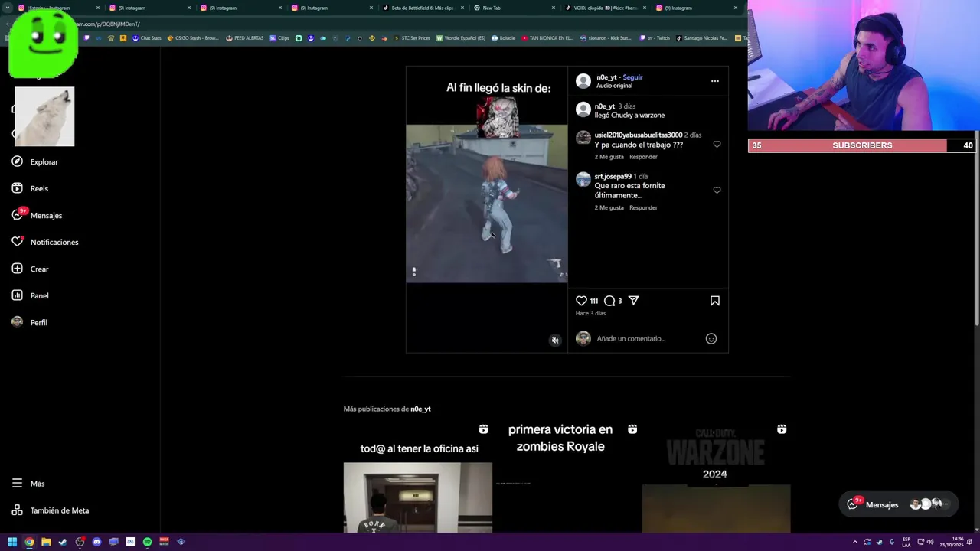Image resolution: width=980 pixels, height=551 pixels.
Task: Show hidden system tray icons
Action: pos(854,542)
